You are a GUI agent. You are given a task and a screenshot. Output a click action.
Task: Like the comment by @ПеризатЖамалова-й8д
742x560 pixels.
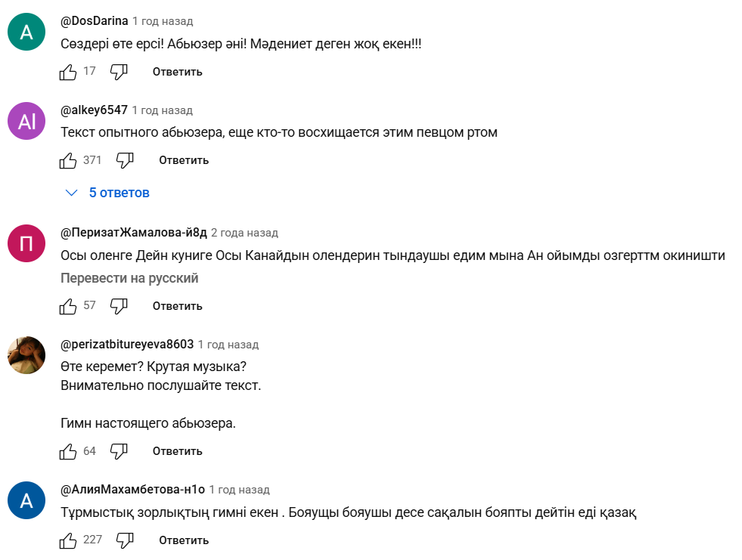pyautogui.click(x=68, y=306)
